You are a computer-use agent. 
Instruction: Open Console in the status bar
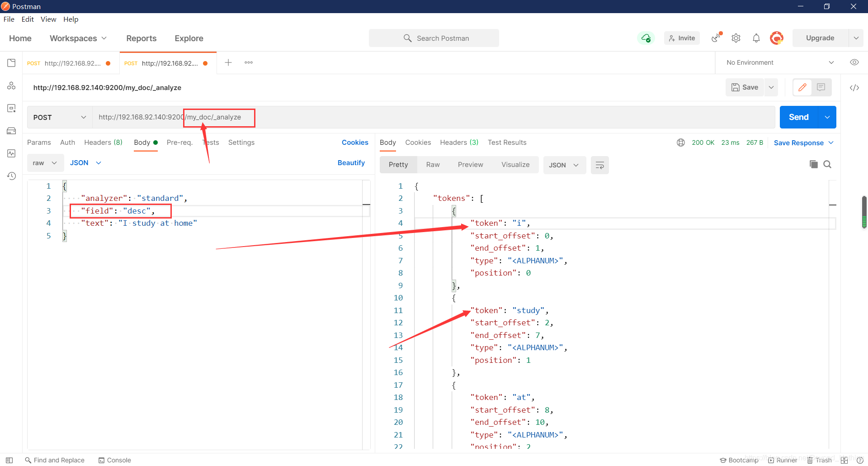(x=115, y=460)
